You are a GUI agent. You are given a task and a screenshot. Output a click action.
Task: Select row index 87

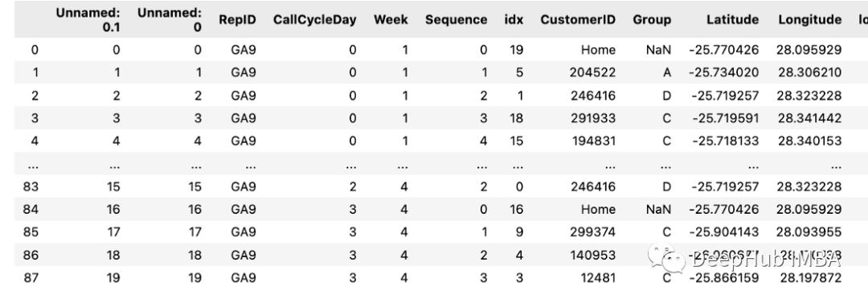31,276
